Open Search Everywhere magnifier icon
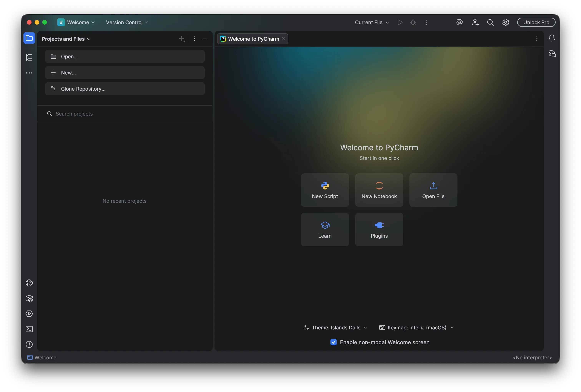581x392 pixels. click(x=490, y=22)
